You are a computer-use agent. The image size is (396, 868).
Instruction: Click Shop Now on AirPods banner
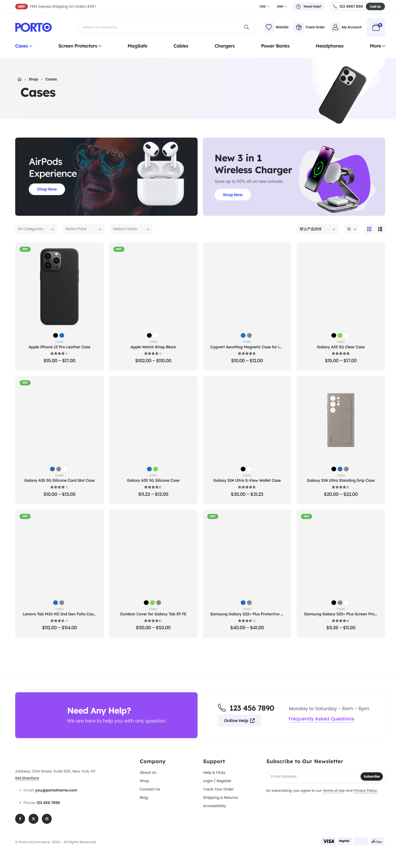(x=47, y=189)
